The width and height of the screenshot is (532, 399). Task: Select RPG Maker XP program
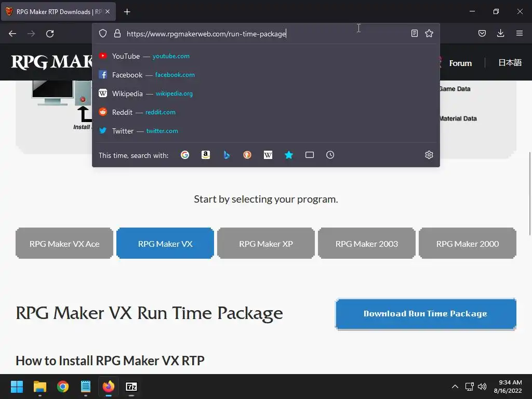(x=266, y=244)
